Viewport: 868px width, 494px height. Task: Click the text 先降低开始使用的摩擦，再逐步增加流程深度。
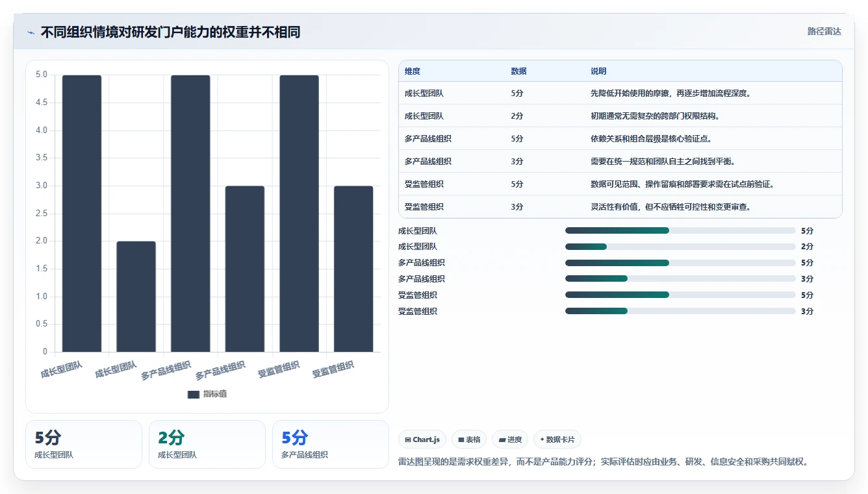(671, 93)
